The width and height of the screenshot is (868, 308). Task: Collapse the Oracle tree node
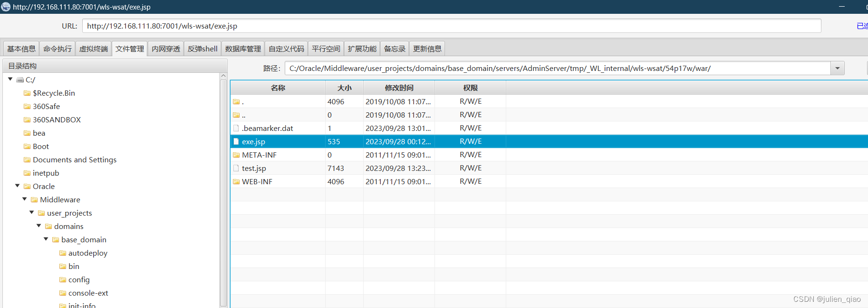coord(18,186)
